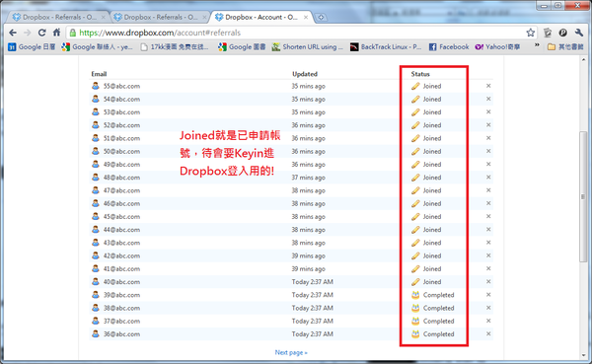Click the scrollbar up arrow
The image size is (592, 364).
583,59
